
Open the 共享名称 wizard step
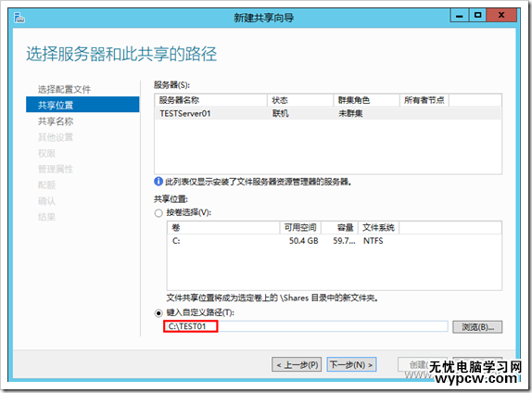[x=56, y=121]
